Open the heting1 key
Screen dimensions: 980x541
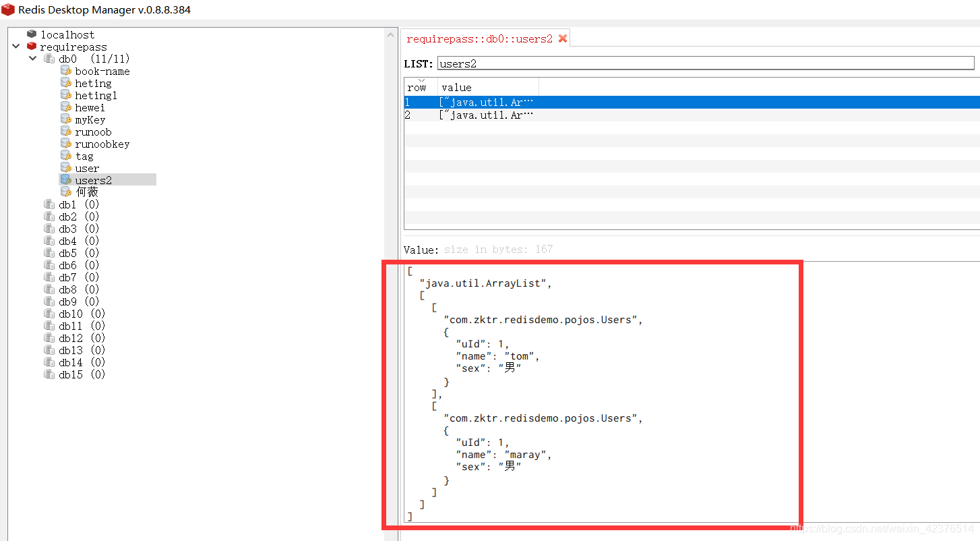pos(96,95)
